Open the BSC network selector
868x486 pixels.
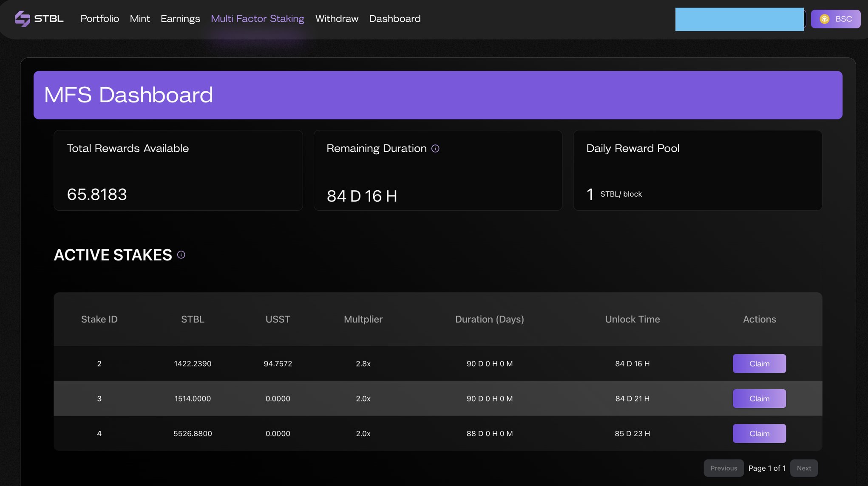[836, 19]
